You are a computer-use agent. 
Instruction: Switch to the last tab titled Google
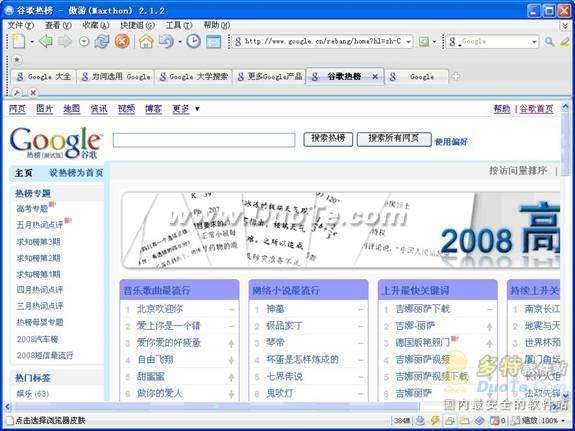pyautogui.click(x=417, y=77)
